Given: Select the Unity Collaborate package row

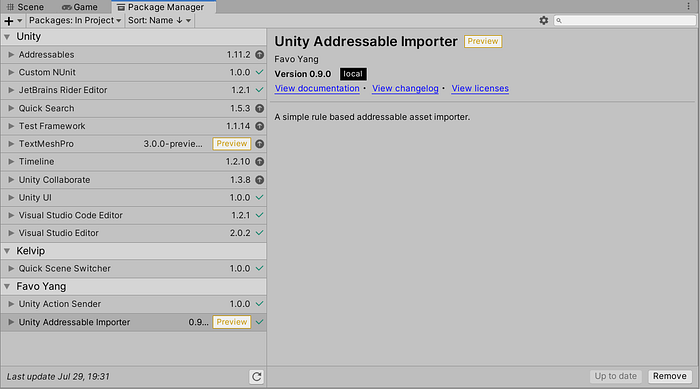Looking at the screenshot, I should [x=133, y=180].
